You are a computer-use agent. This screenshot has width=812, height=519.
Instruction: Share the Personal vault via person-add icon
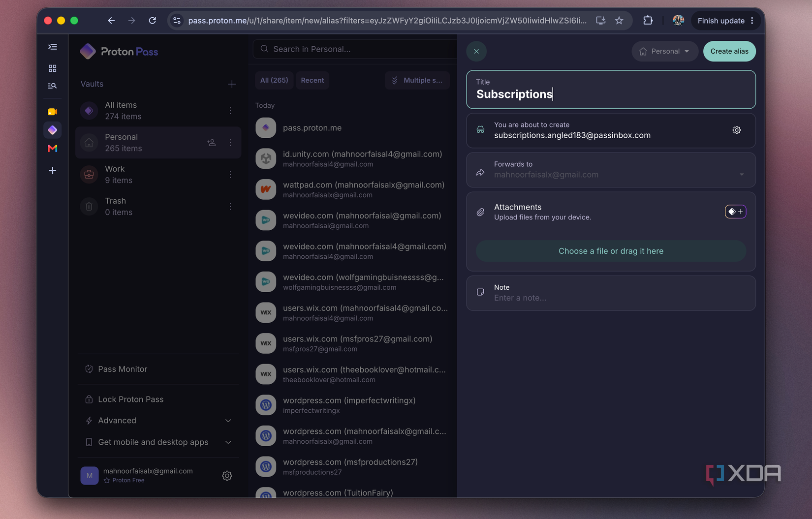(212, 143)
